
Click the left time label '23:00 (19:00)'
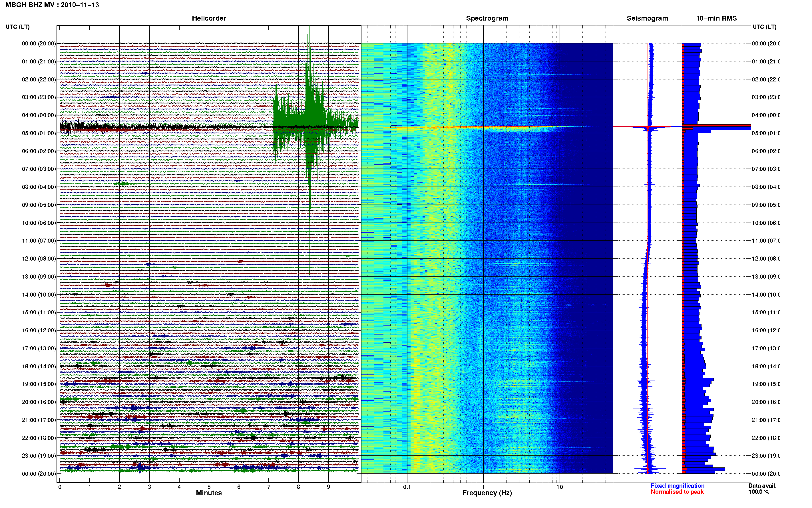pos(39,456)
